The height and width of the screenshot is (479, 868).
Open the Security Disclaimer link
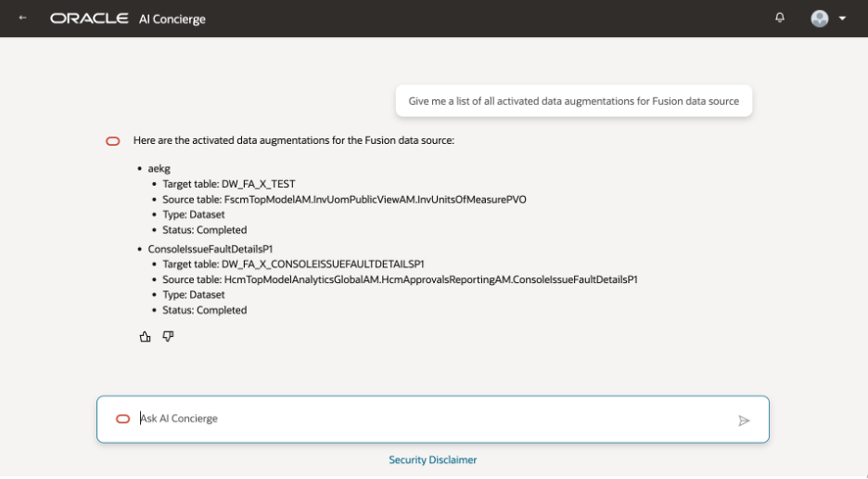(x=432, y=460)
